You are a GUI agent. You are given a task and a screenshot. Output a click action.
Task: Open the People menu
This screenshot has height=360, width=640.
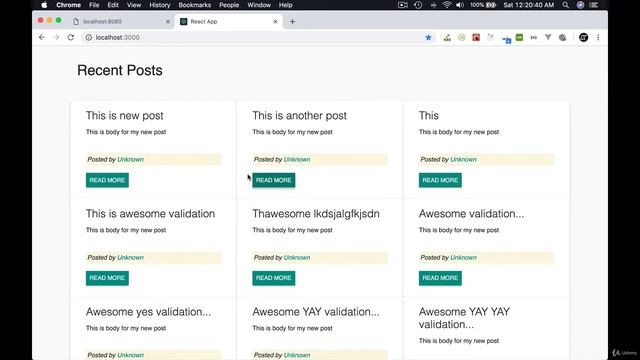pyautogui.click(x=229, y=5)
